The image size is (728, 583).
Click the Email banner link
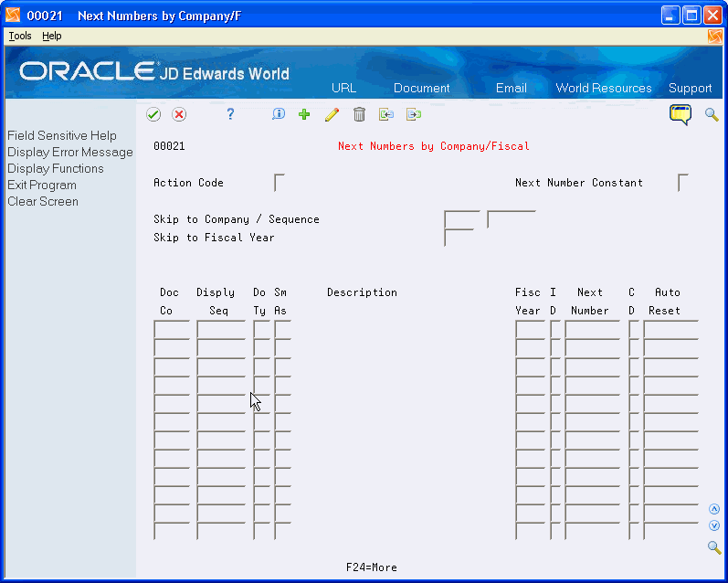tap(512, 89)
